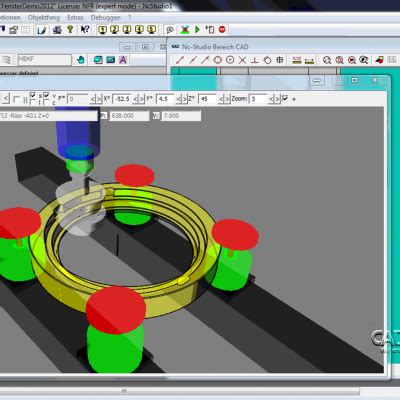The image size is (400, 400).
Task: Click the pencil edit icon in main toolbar
Action: (42, 30)
